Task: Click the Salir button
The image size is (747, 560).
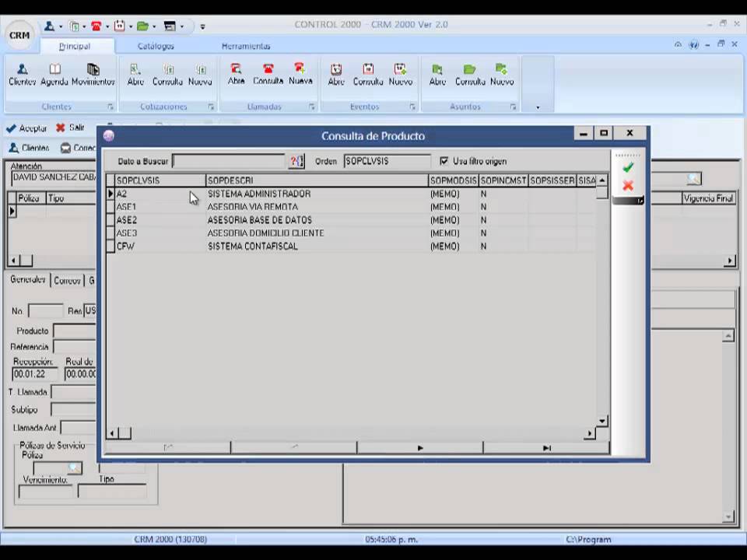Action: 71,128
